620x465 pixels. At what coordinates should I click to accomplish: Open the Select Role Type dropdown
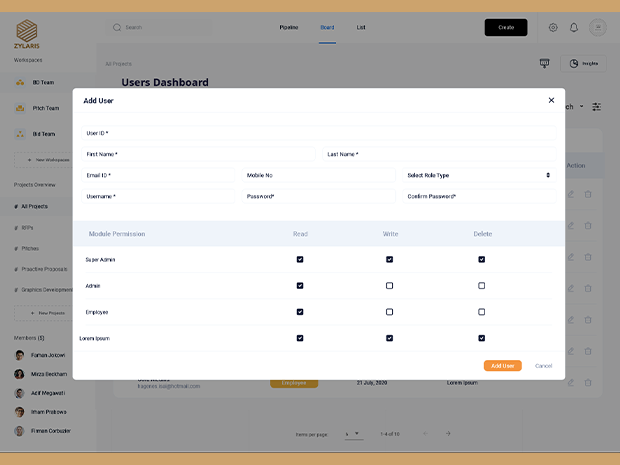click(x=479, y=175)
